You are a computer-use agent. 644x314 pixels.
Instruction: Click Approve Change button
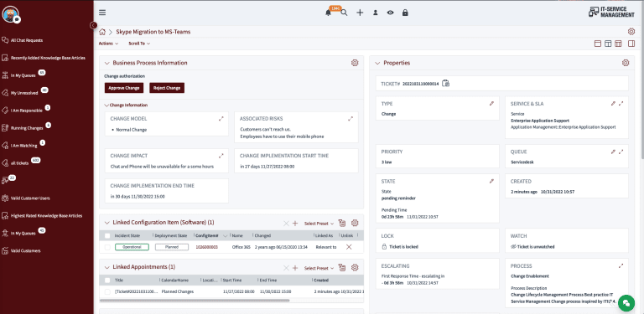point(124,88)
